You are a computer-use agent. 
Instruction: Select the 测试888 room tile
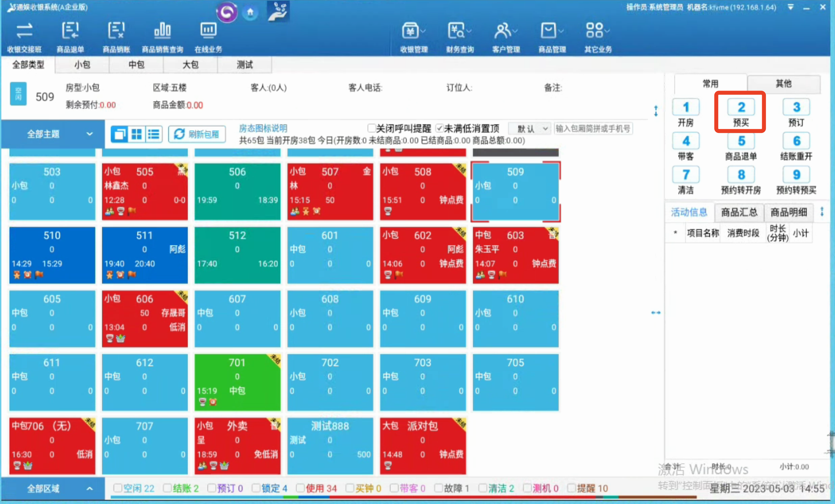330,446
